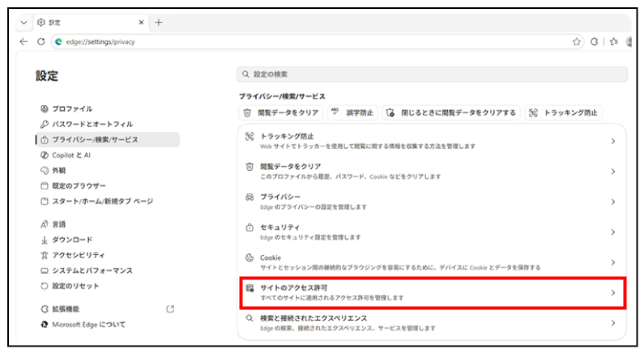Expand the 検索と接続されたエクスペリエンス row chevron
Viewport: 644px width, 353px height.
pyautogui.click(x=612, y=323)
